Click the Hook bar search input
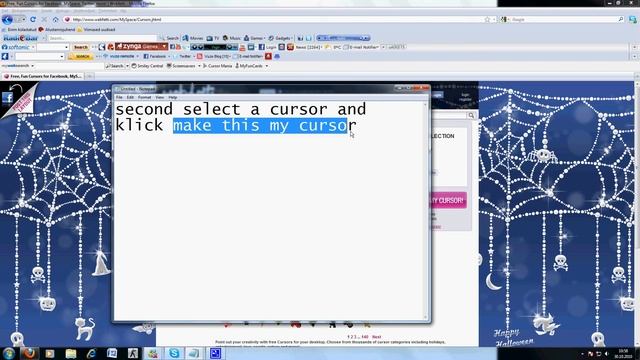 tap(102, 38)
